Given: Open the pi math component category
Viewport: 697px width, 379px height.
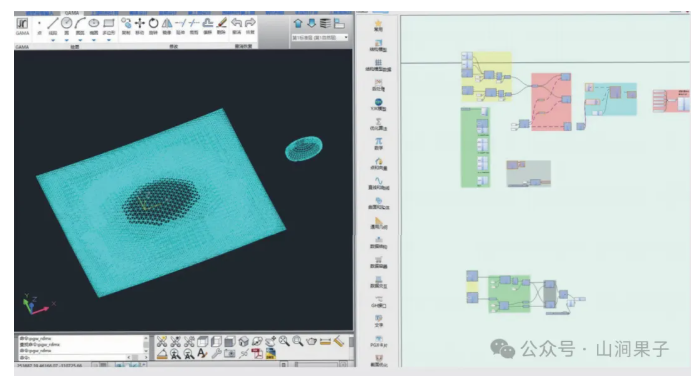Looking at the screenshot, I should pyautogui.click(x=378, y=143).
